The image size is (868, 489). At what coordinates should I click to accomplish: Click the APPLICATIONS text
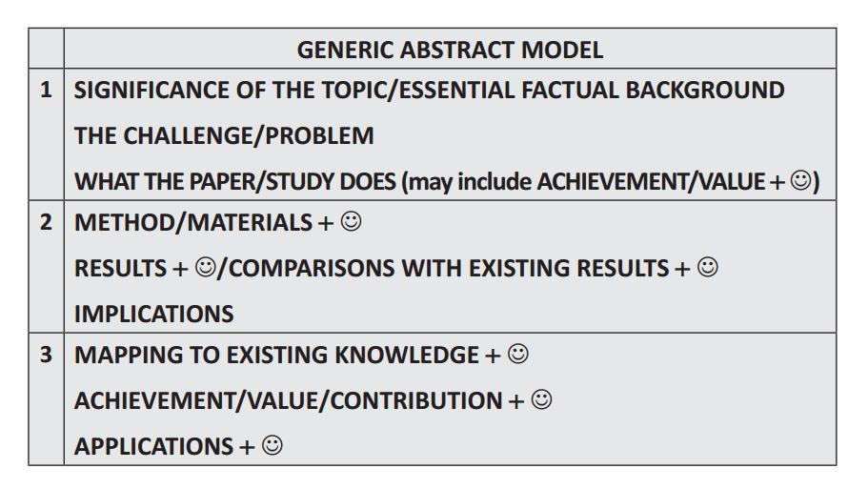[154, 446]
